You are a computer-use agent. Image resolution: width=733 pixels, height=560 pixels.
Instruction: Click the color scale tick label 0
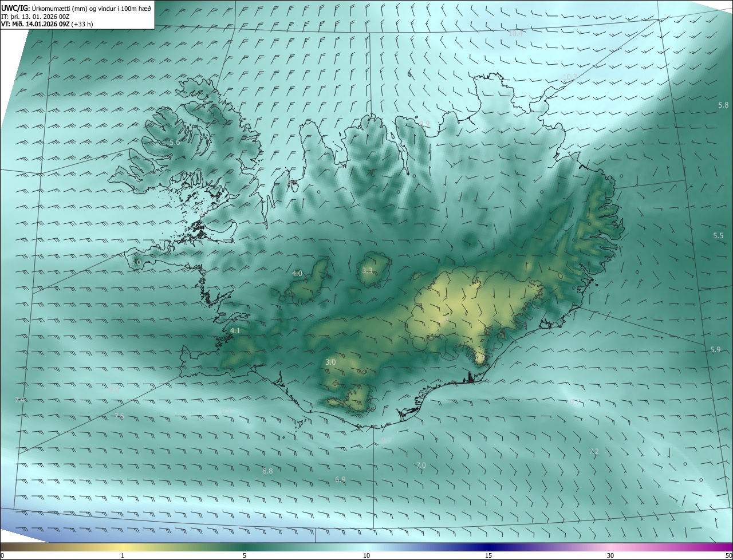tap(2, 555)
